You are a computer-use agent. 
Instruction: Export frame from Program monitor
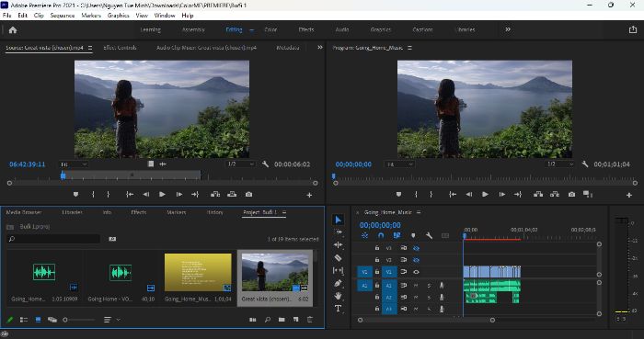point(571,194)
